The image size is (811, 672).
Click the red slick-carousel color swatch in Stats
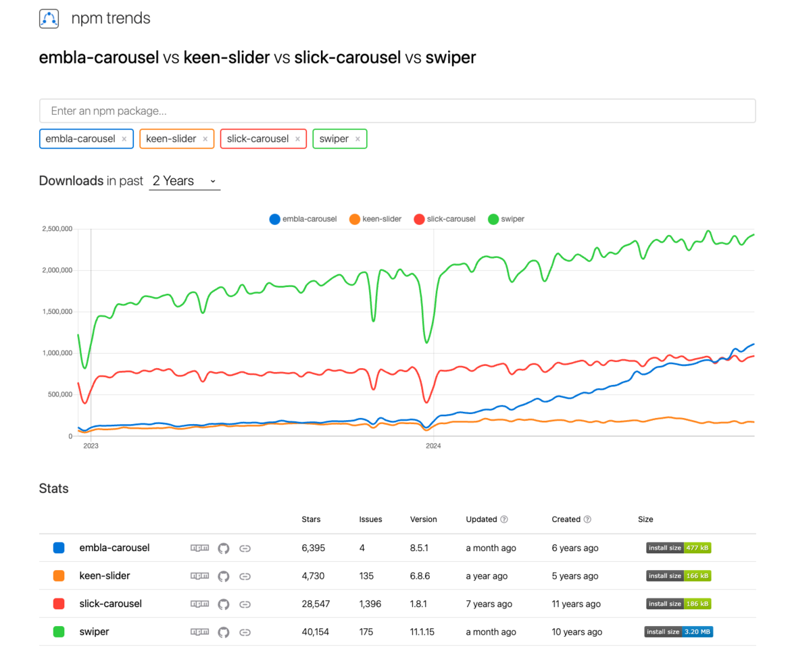point(59,604)
